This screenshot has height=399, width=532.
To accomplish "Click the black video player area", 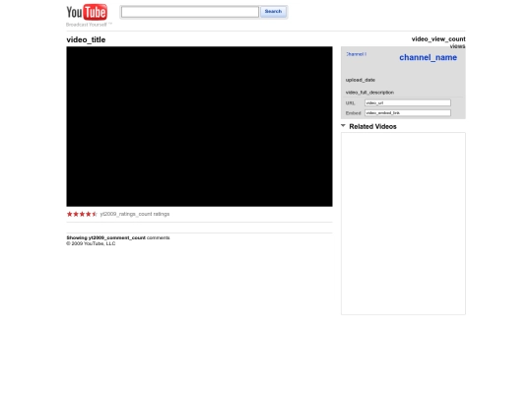I will coord(199,126).
